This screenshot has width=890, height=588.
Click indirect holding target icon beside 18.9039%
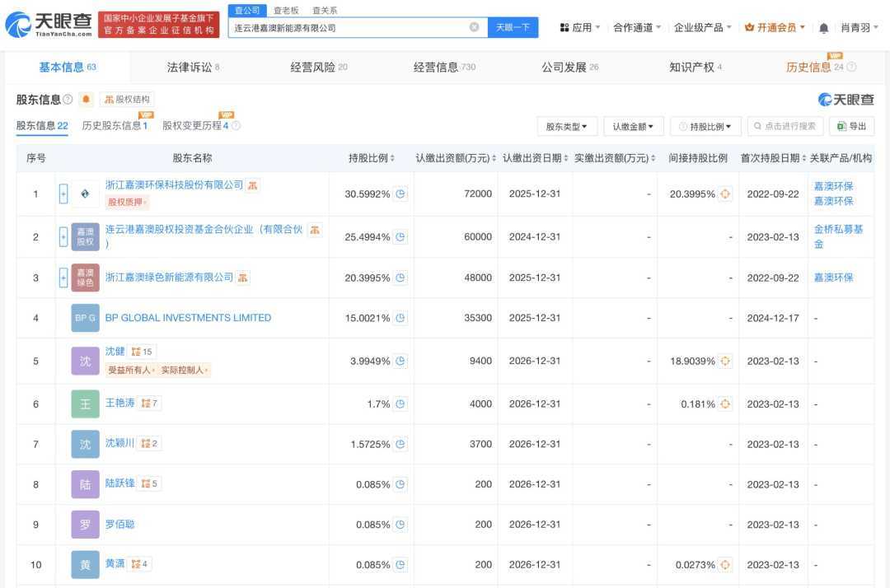click(x=725, y=361)
